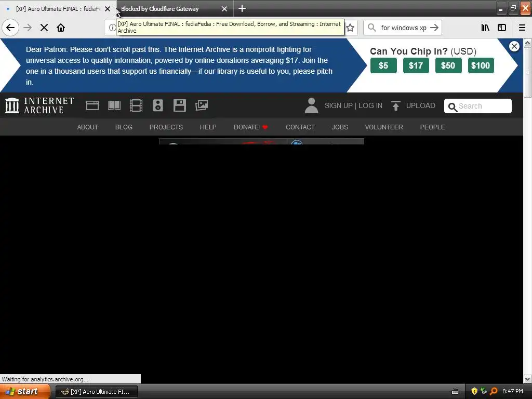Open the Audio speaker icon
This screenshot has height=399, width=532.
pyautogui.click(x=158, y=105)
